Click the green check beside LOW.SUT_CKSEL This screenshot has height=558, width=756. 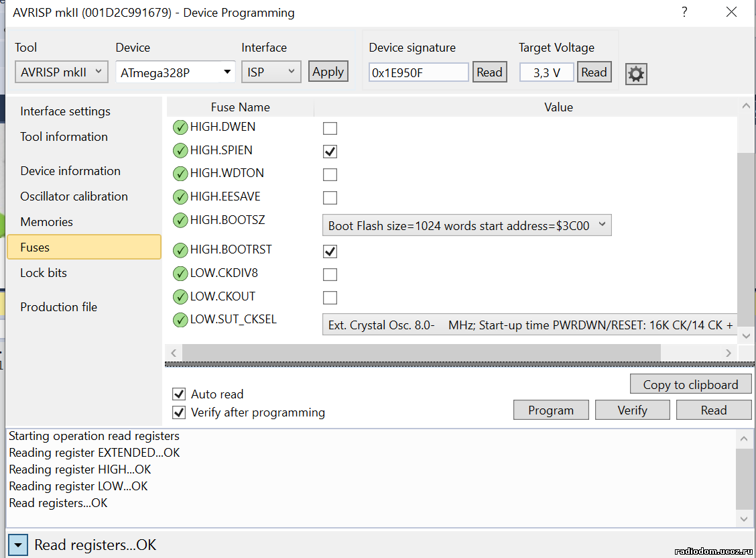(180, 320)
